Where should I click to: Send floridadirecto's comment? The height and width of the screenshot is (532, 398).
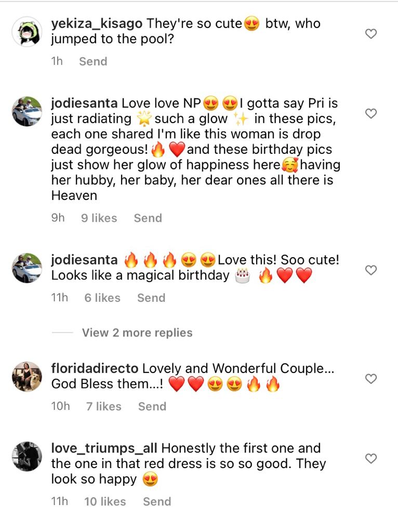click(152, 407)
